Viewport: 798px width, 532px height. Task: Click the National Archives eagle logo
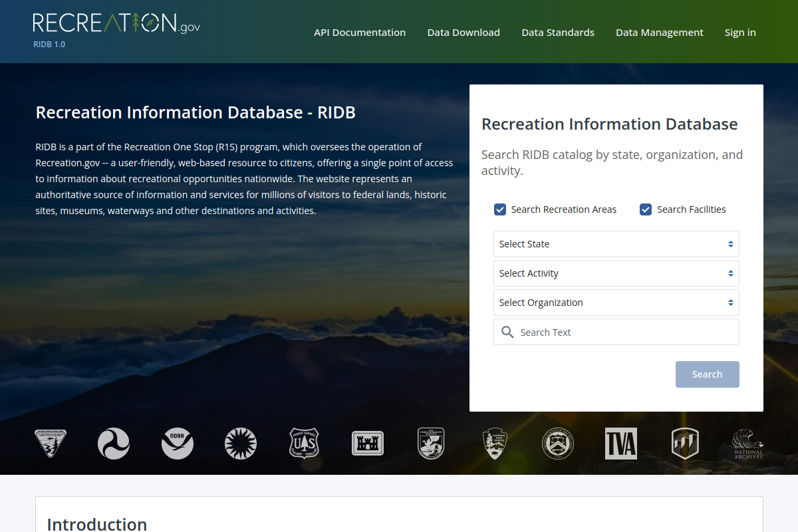(x=748, y=444)
